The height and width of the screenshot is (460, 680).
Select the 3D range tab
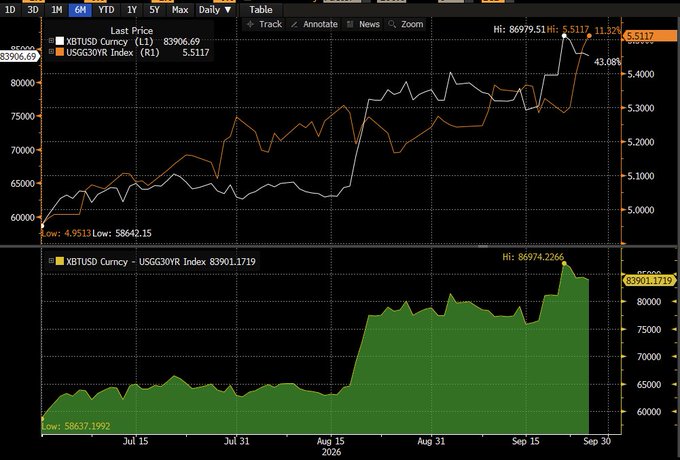pyautogui.click(x=33, y=10)
